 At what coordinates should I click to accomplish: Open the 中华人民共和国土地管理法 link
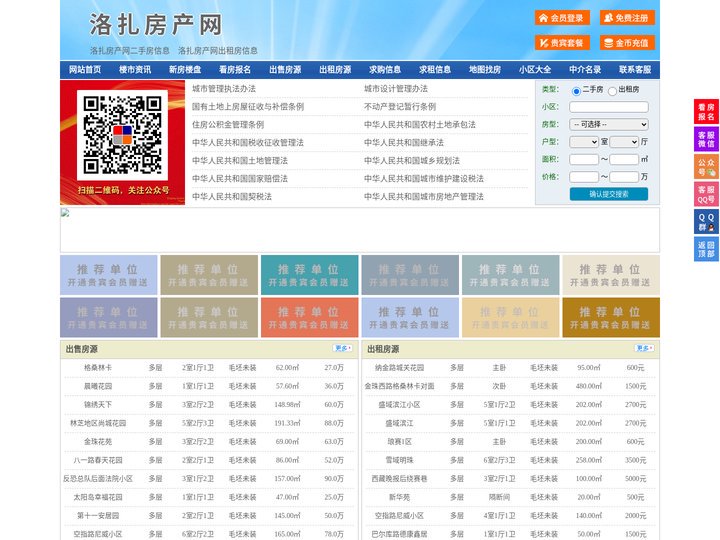pos(240,160)
